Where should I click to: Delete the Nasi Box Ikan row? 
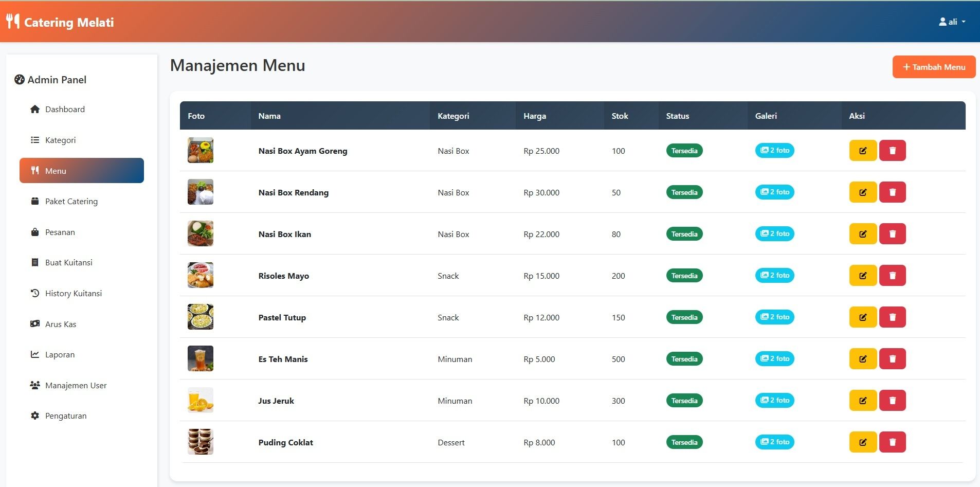[892, 234]
